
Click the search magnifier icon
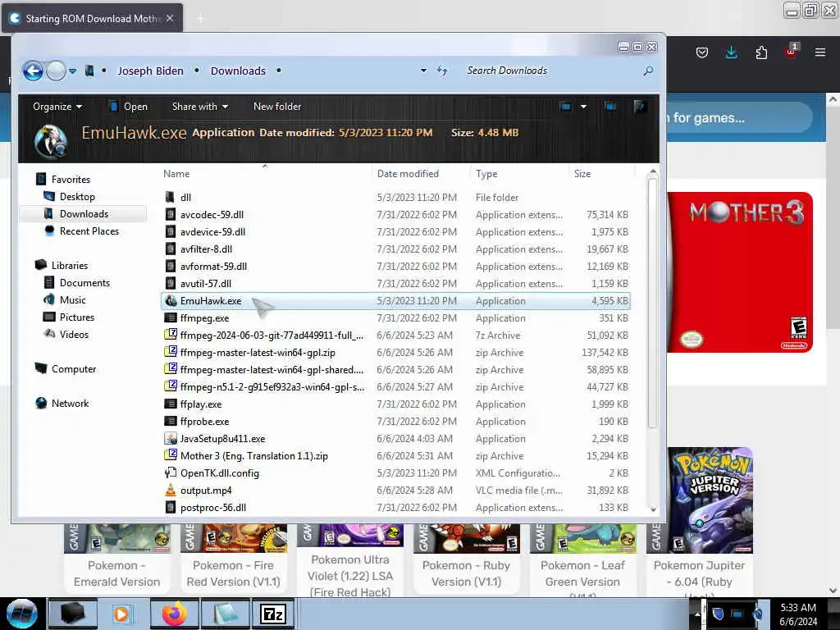click(x=648, y=71)
